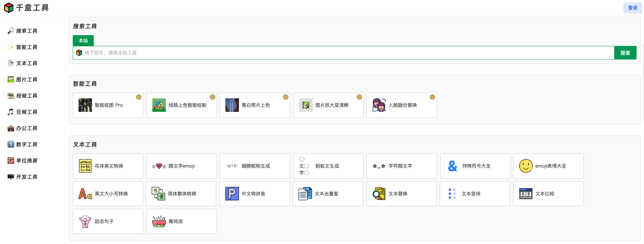The height and width of the screenshot is (244, 644).
Task: Click the 千盒工具 cube logo
Action: point(9,7)
